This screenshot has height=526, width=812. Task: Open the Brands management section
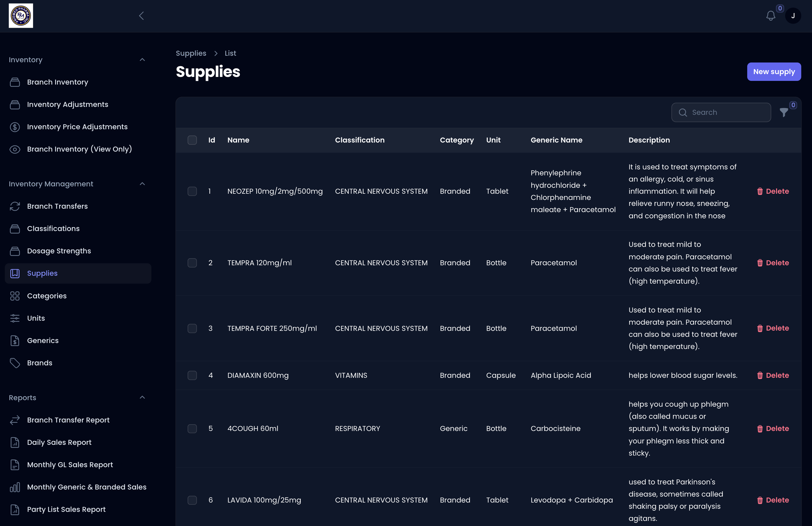pyautogui.click(x=39, y=363)
